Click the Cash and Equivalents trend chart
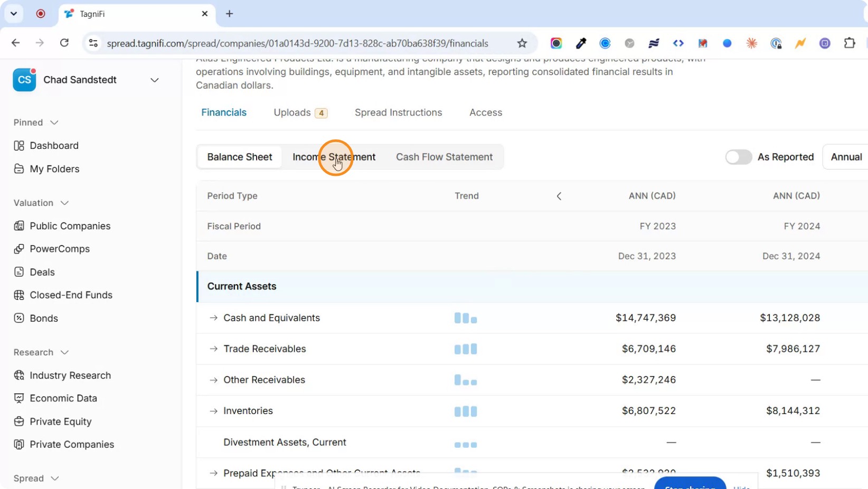This screenshot has height=489, width=868. pos(466,318)
